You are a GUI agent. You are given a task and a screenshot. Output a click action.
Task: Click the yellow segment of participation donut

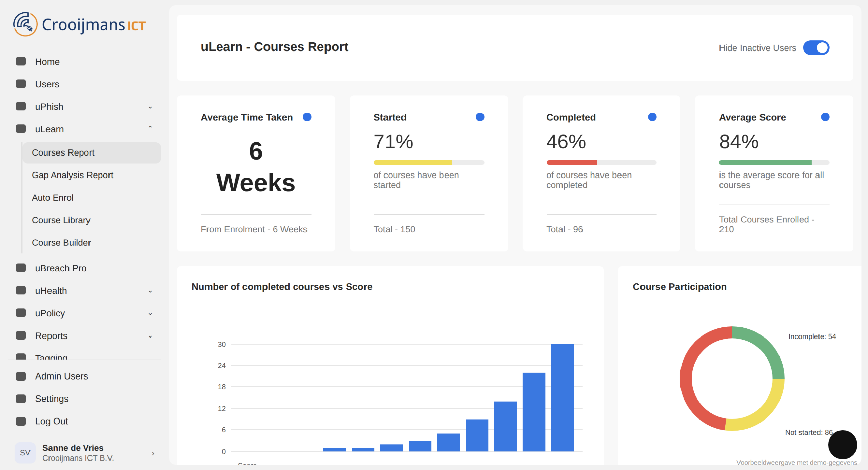763,413
